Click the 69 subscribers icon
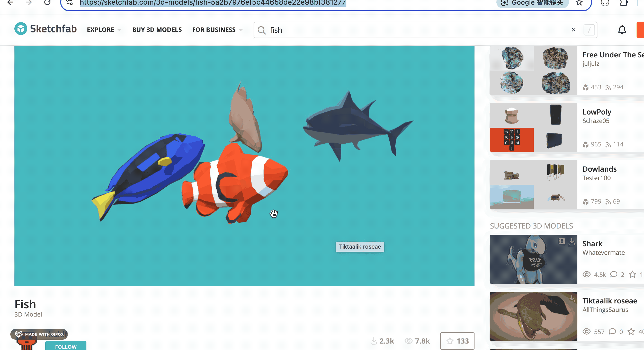 click(x=608, y=202)
